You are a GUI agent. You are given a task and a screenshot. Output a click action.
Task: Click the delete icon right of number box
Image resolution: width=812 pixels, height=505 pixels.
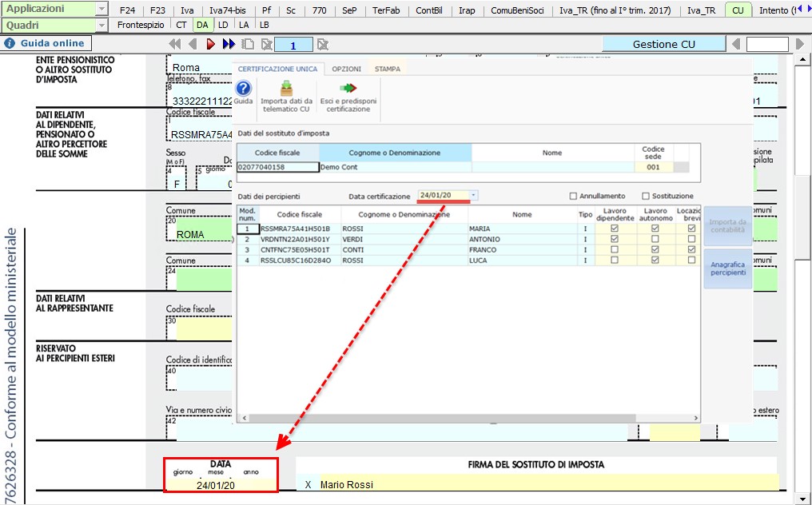point(323,45)
